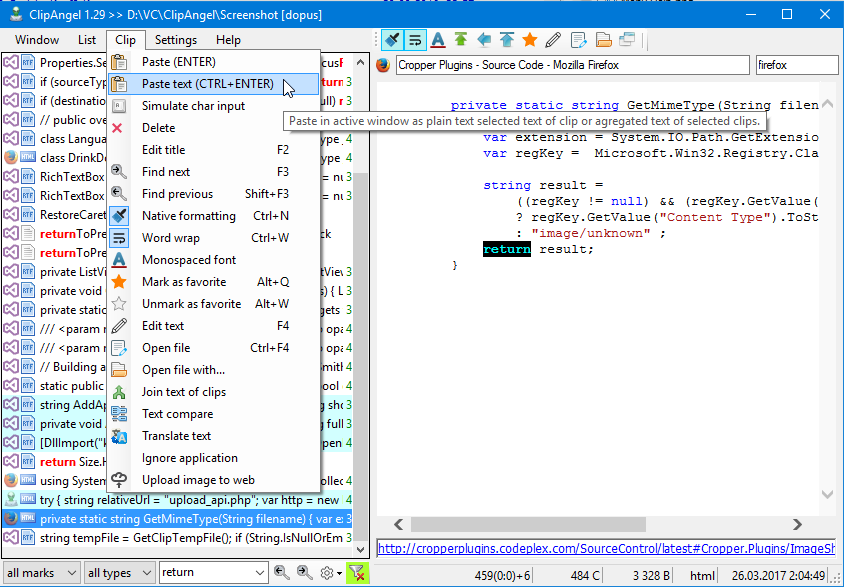This screenshot has width=844, height=587.
Task: Choose Ignore application menu item
Action: [x=214, y=458]
